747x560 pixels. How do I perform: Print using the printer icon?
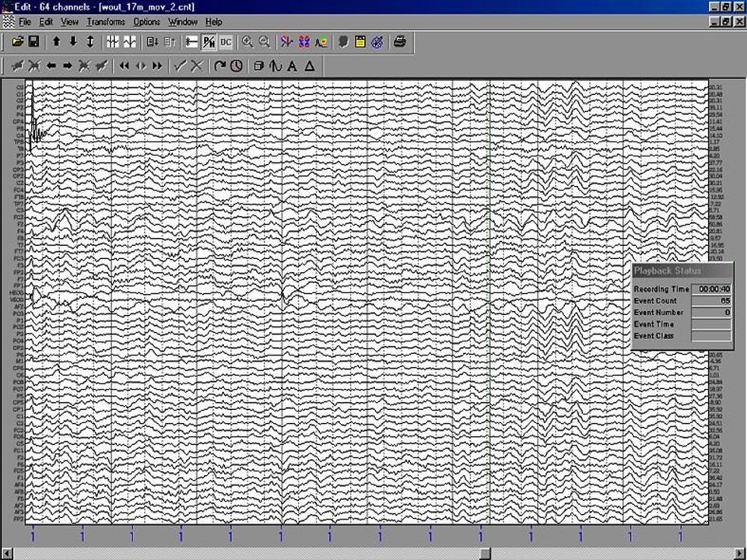point(400,42)
